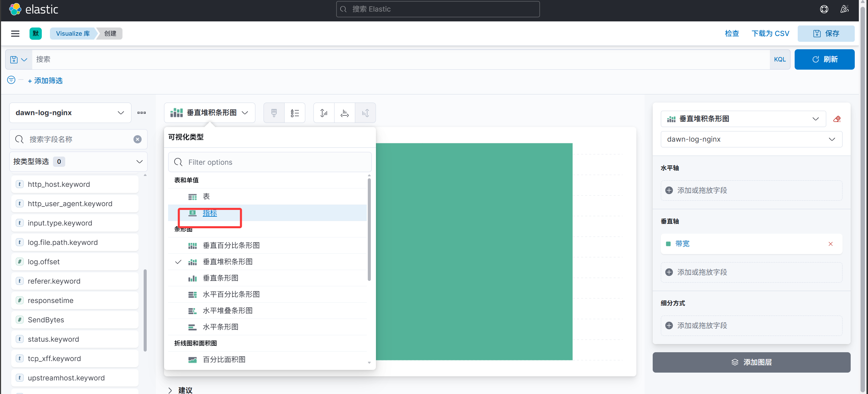Click the 搜索 Elastic global search box

click(x=438, y=9)
